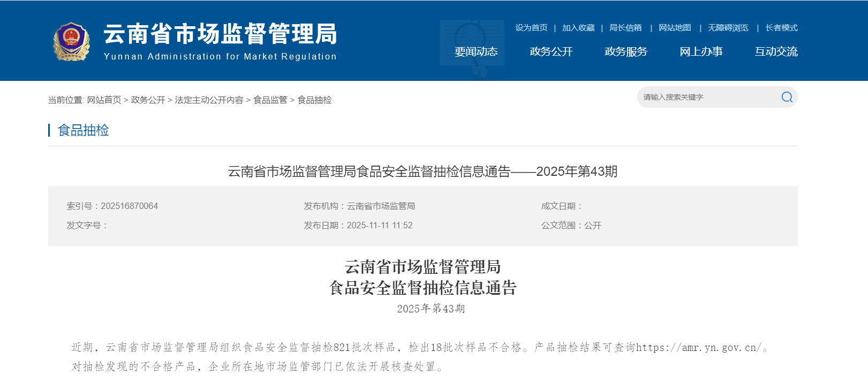
Task: Click the URL https://amr.yn.gov.cn/ in the article
Action: (x=698, y=348)
